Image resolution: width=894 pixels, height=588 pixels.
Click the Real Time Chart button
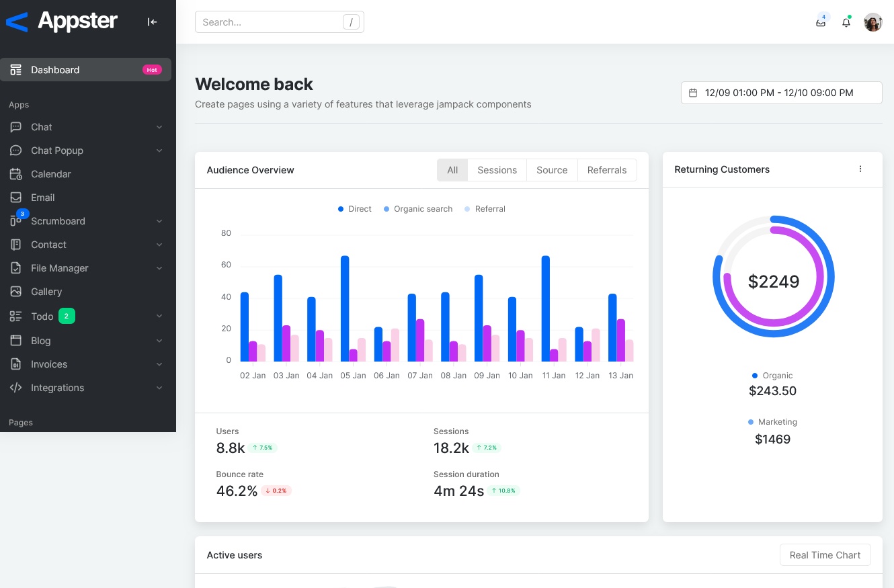pyautogui.click(x=825, y=555)
